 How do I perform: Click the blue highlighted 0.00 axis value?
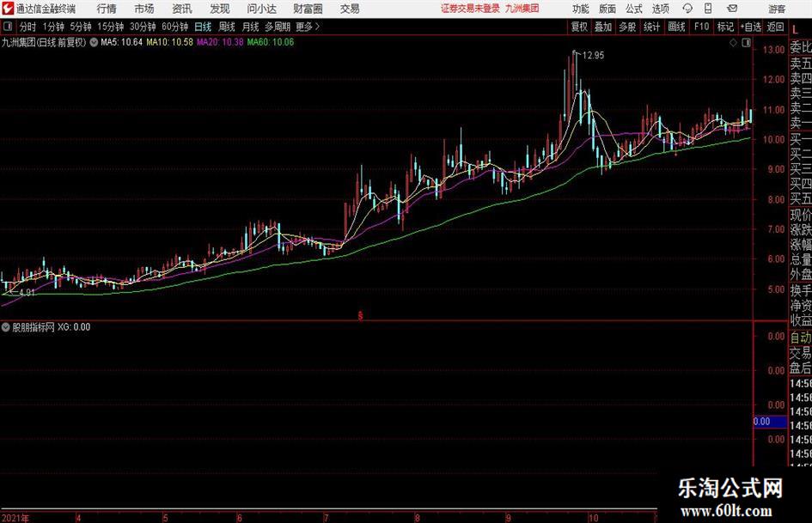(x=770, y=422)
